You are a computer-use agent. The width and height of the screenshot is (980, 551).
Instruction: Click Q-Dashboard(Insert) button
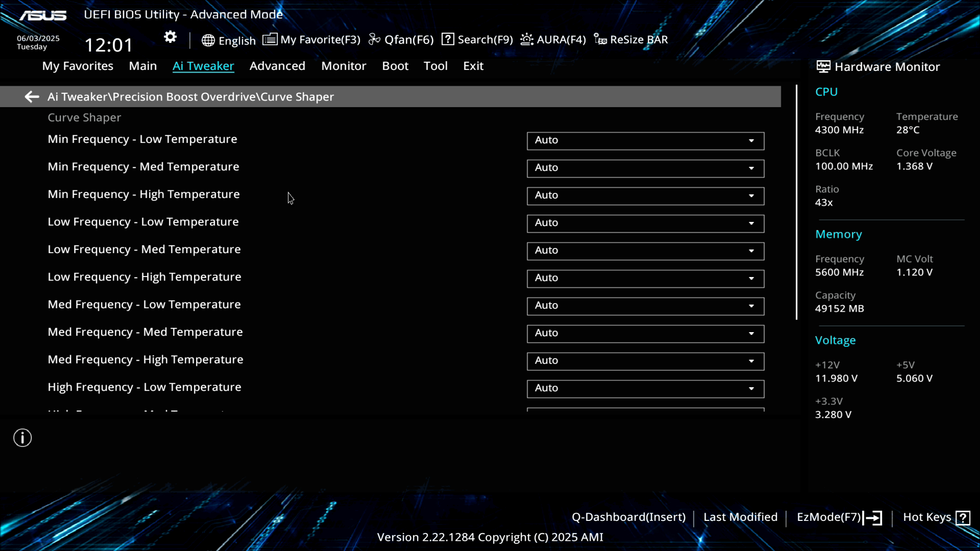[628, 517]
